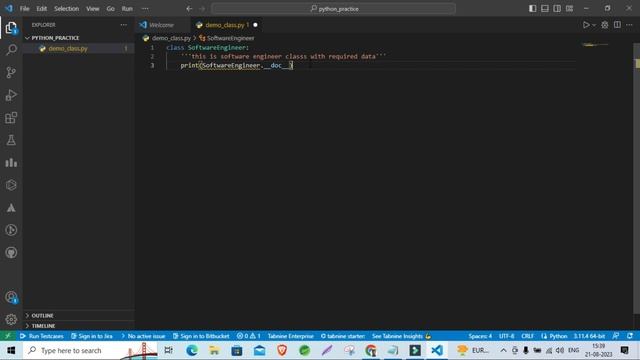Open the bar chart icon in activity bar

coord(11,162)
